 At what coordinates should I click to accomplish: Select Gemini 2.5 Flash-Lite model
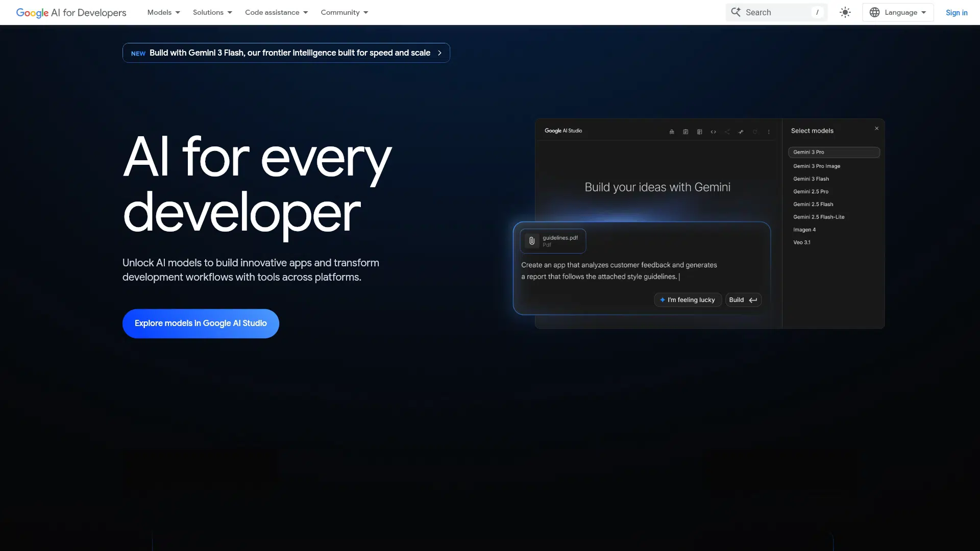[819, 217]
